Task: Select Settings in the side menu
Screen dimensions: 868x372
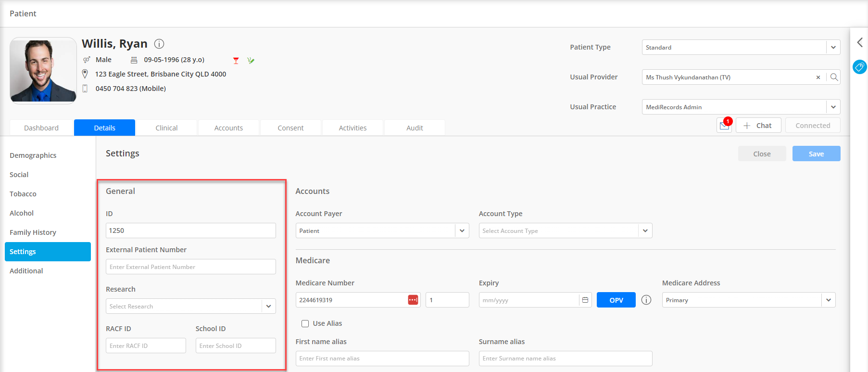Action: [x=48, y=252]
